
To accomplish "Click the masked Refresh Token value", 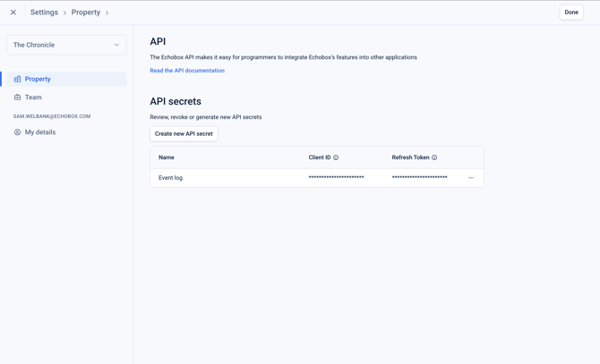I will [x=419, y=177].
